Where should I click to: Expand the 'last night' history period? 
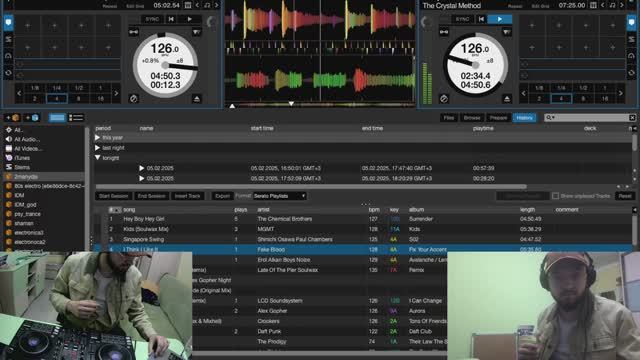point(98,148)
